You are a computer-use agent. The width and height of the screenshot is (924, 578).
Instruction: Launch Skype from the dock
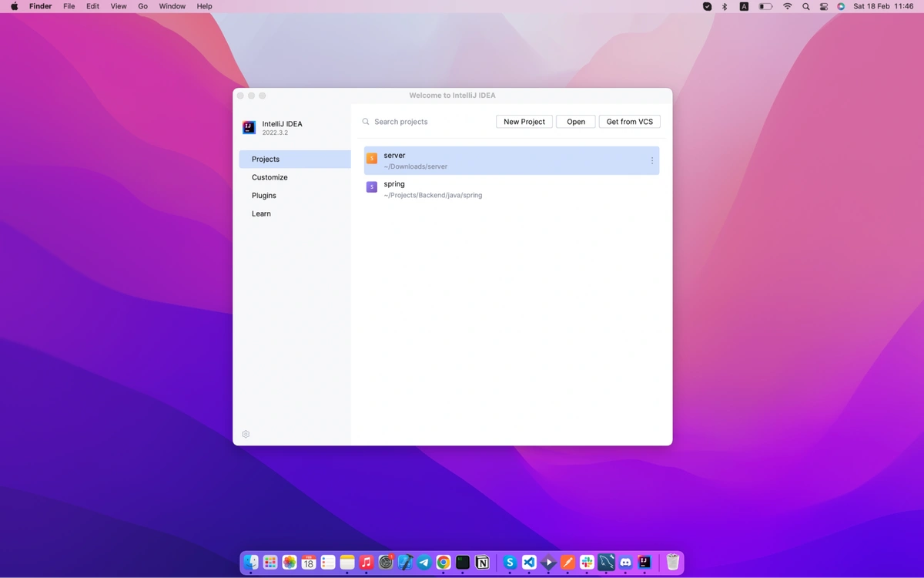coord(510,563)
